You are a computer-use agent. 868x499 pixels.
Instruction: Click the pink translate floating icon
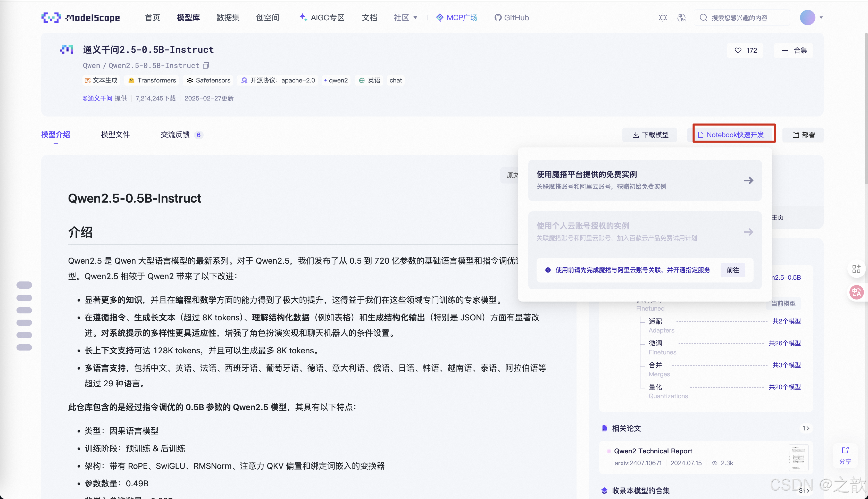click(856, 292)
